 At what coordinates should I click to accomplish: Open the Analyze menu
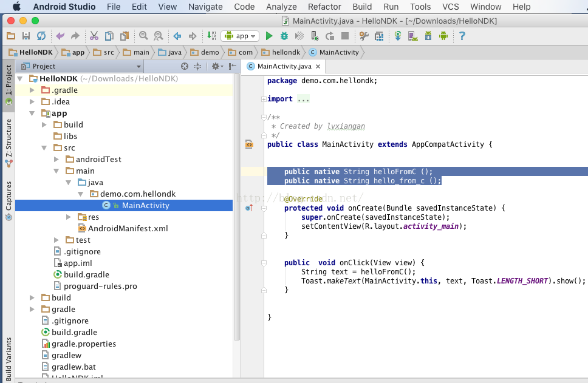point(281,7)
